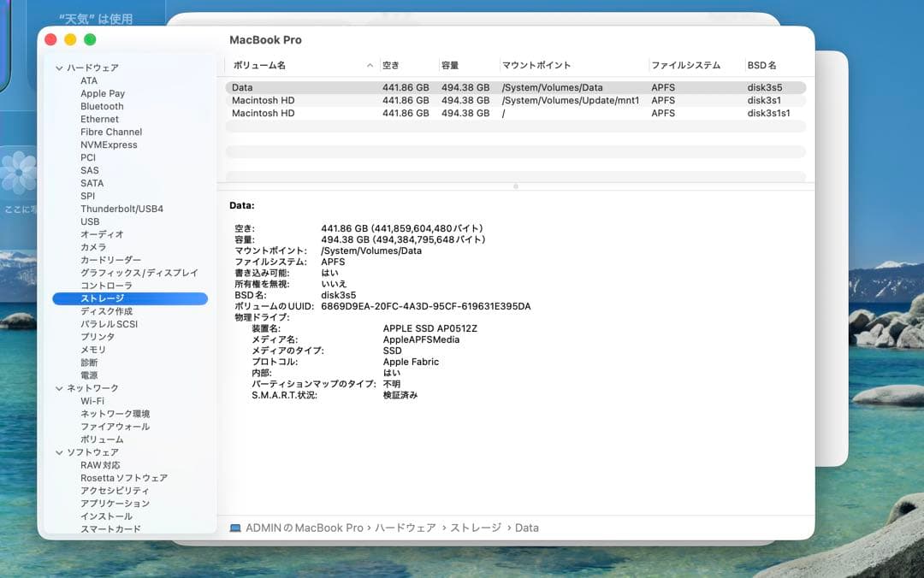Viewport: 924px width, 578px height.
Task: Select グラフィックス/ディスプレイ in sidebar
Action: [x=139, y=273]
